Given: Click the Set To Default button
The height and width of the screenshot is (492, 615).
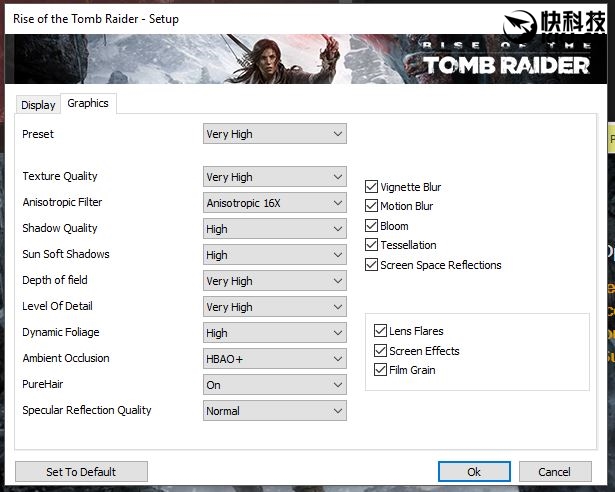Looking at the screenshot, I should coord(81,472).
